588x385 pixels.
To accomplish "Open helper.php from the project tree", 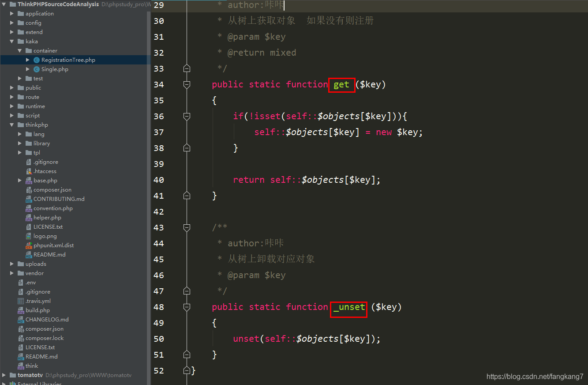I will coord(47,218).
